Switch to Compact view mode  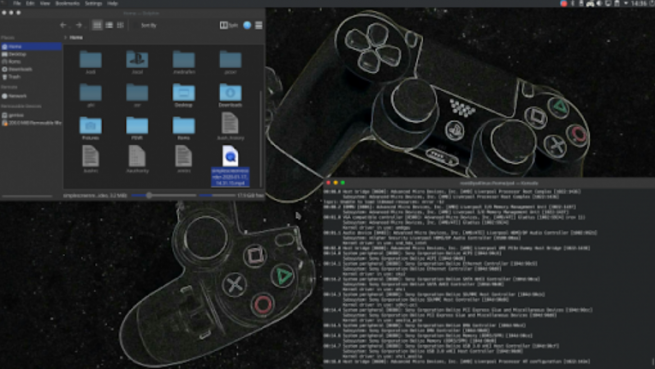[x=109, y=25]
